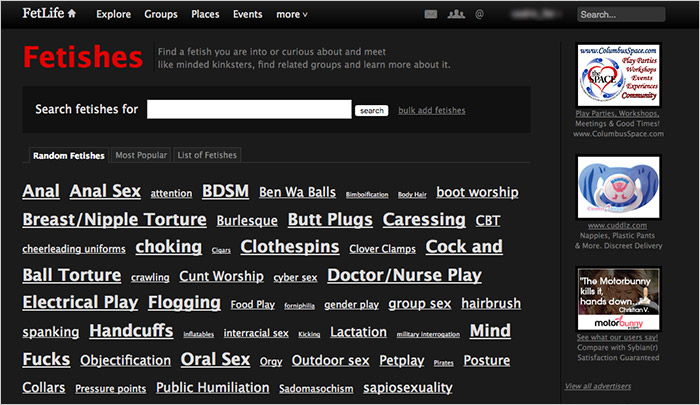This screenshot has height=405, width=700.
Task: Click the 'bulk add fetishes' link
Action: (x=431, y=111)
